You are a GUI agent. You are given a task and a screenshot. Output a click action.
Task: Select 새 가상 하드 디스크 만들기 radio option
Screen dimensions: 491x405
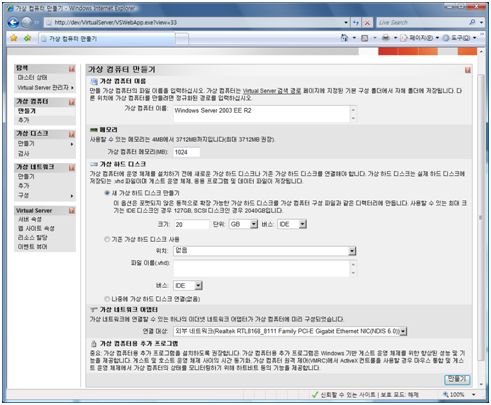click(107, 193)
